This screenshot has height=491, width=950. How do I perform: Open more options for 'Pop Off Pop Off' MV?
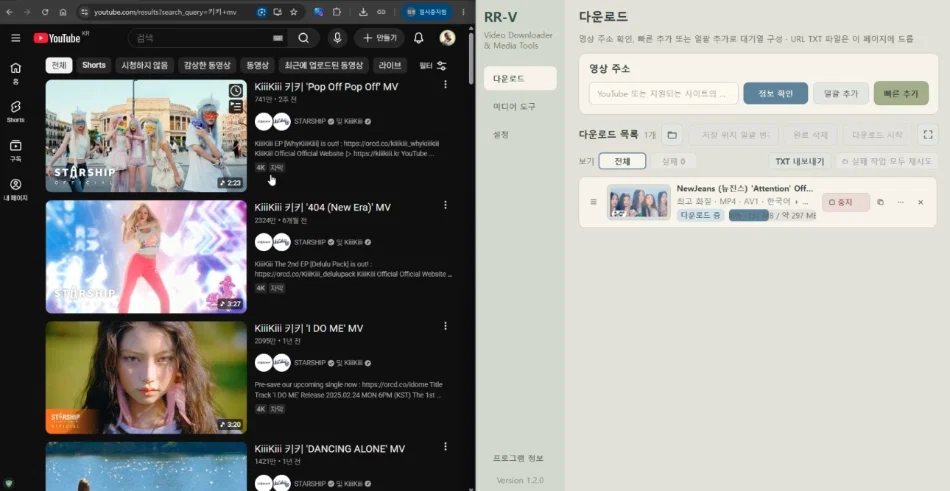coord(445,85)
